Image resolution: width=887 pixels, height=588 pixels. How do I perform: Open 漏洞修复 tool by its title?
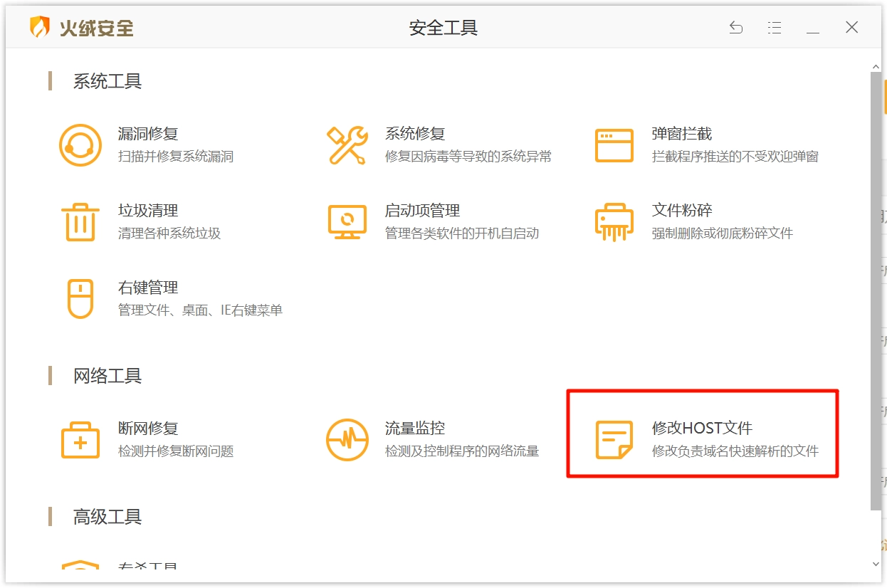[x=148, y=134]
